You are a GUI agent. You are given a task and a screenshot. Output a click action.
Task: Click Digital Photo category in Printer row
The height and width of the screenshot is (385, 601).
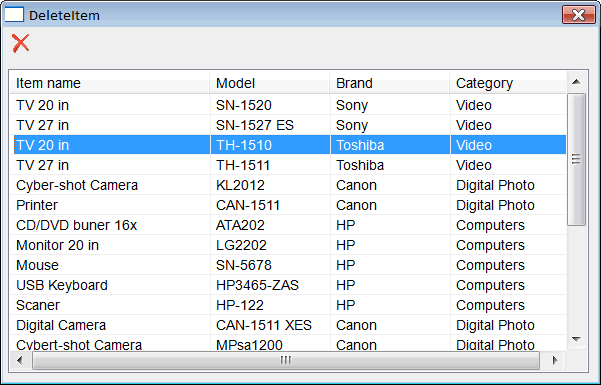click(508, 205)
